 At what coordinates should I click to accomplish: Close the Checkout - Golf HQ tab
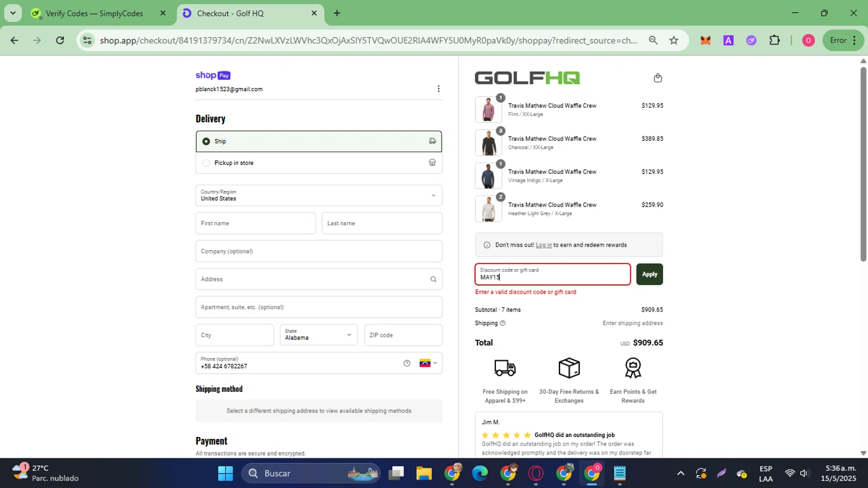[314, 13]
